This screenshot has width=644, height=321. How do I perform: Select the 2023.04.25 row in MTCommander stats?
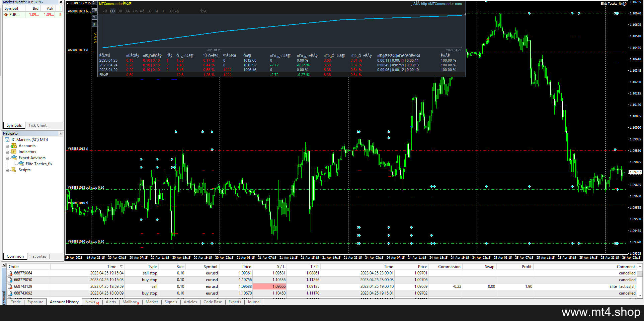281,61
